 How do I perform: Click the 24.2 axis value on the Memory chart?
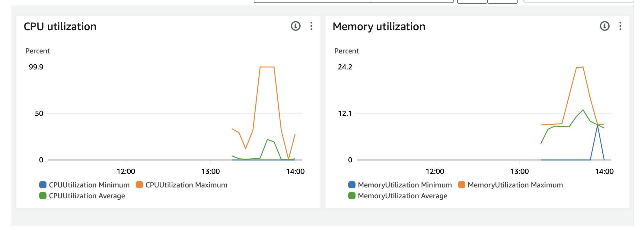tap(345, 67)
